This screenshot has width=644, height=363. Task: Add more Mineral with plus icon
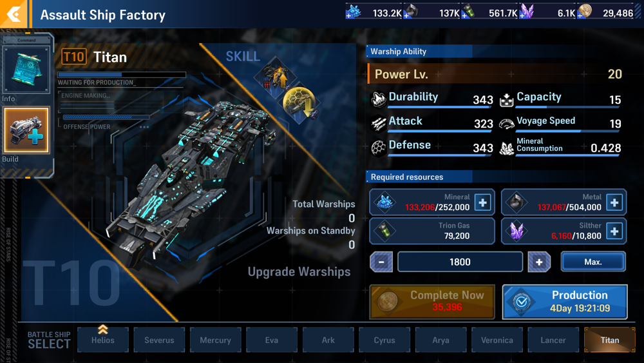[x=482, y=202]
